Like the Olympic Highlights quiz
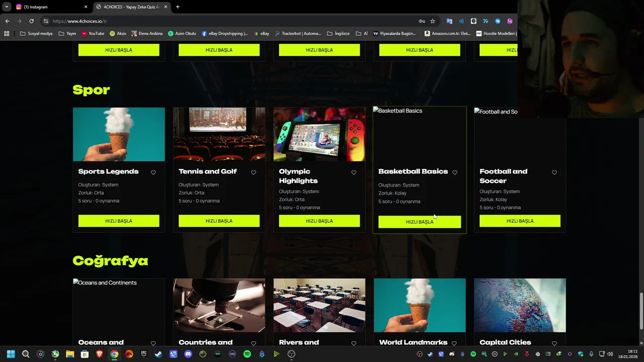The width and height of the screenshot is (644, 362). click(x=354, y=172)
